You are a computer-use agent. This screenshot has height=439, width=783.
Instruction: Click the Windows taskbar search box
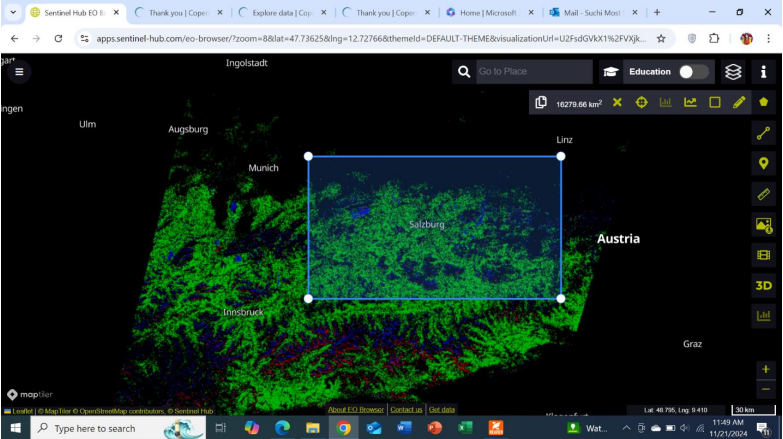(118, 428)
